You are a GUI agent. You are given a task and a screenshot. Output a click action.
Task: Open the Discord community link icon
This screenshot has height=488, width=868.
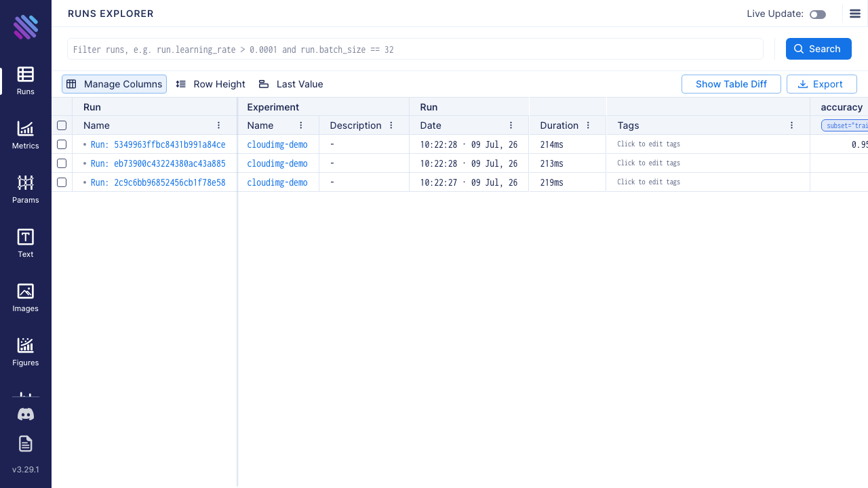coord(26,414)
